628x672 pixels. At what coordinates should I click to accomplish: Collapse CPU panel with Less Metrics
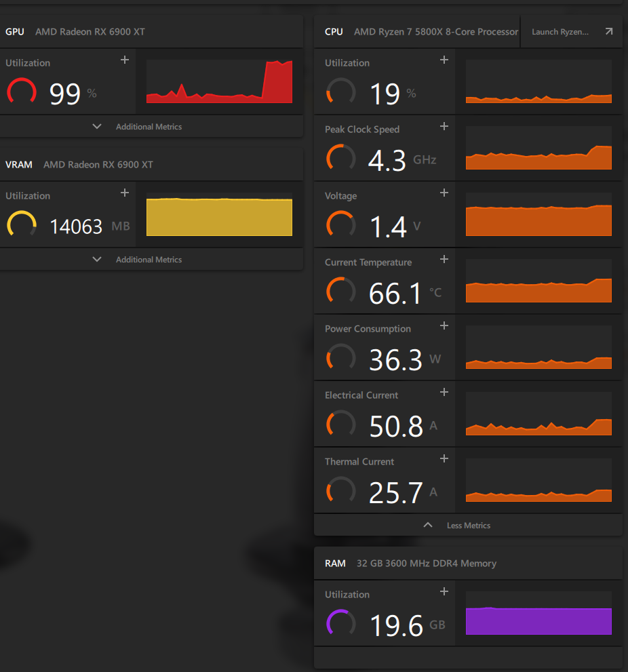[x=457, y=525]
